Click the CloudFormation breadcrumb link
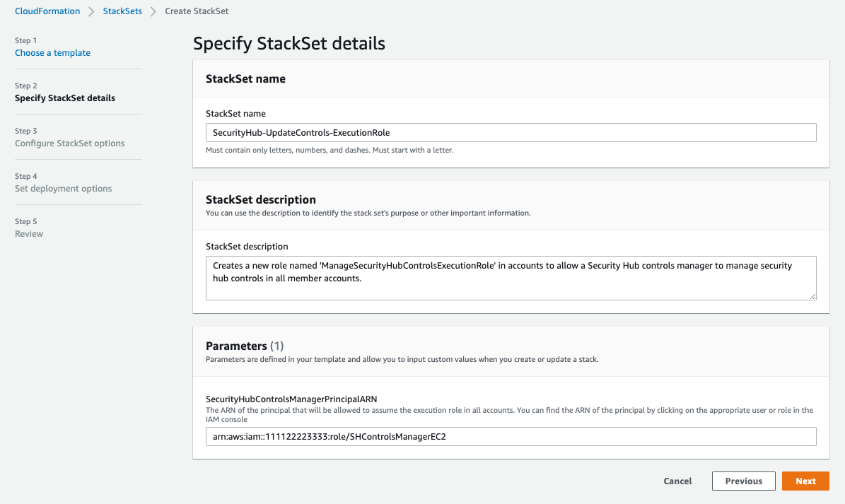Viewport: 845px width, 504px height. pyautogui.click(x=47, y=11)
